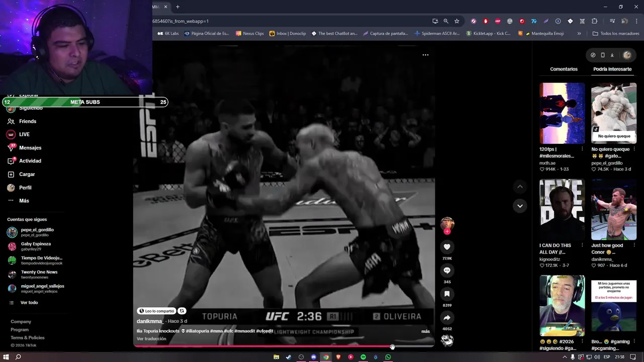Viewport: 644px width, 362px height.
Task: Click the install app icon in address bar
Action: click(x=435, y=21)
